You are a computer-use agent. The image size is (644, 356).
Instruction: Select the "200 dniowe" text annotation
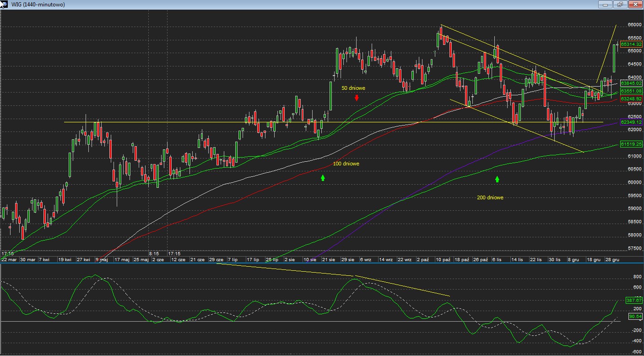pyautogui.click(x=490, y=197)
